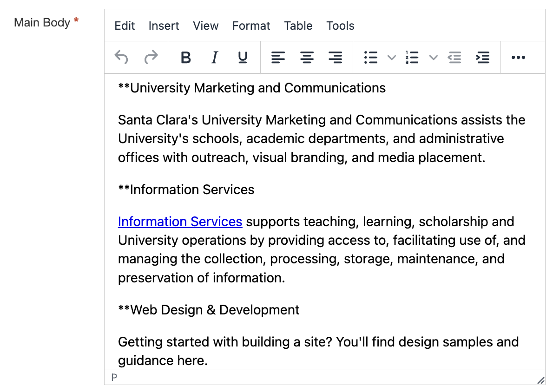
Task: Open the View menu
Action: click(x=205, y=26)
